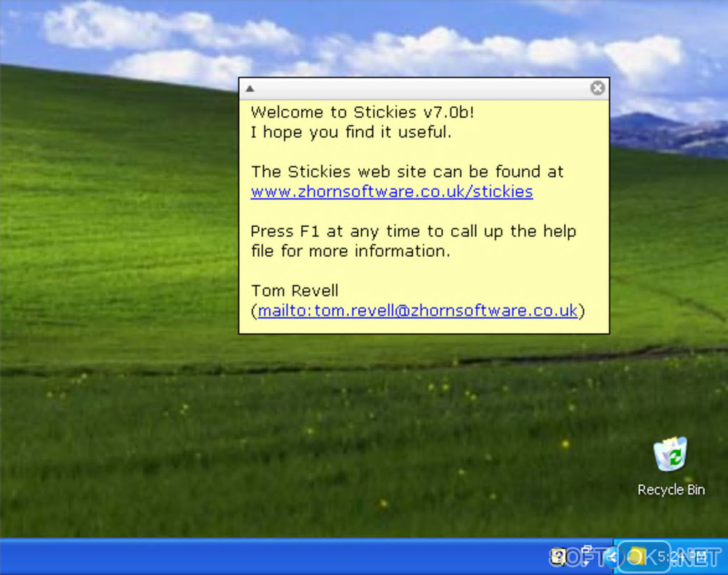728x575 pixels.
Task: Click the Stickies yellow note tray icon
Action: (636, 556)
